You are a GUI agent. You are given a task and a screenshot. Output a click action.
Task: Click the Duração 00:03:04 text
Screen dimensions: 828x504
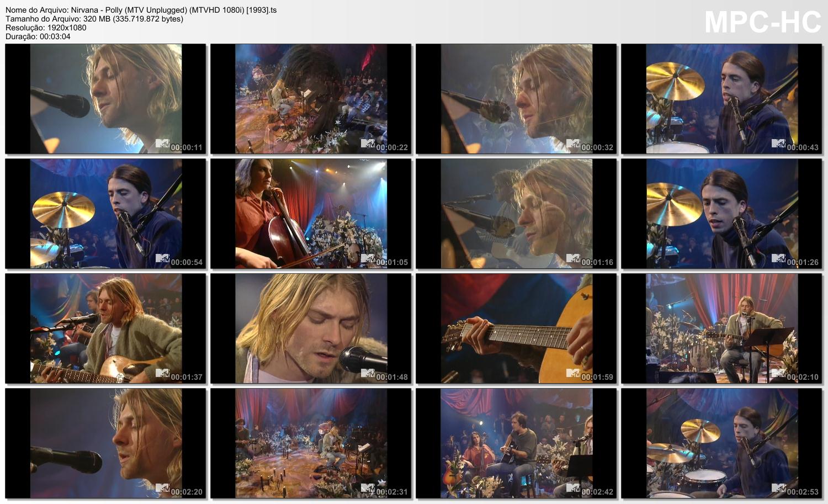pos(38,36)
